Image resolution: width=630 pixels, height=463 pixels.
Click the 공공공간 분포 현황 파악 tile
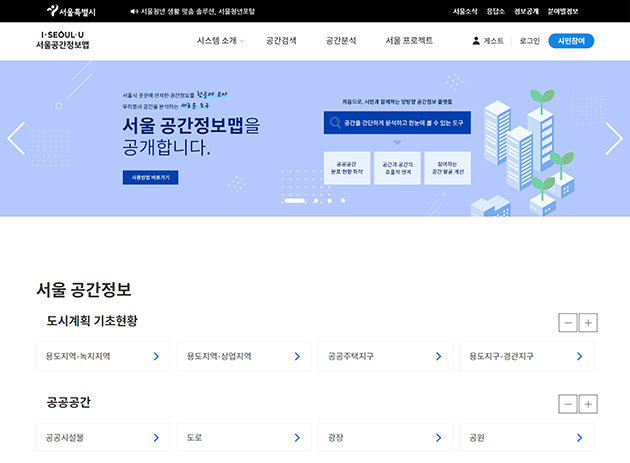[347, 168]
